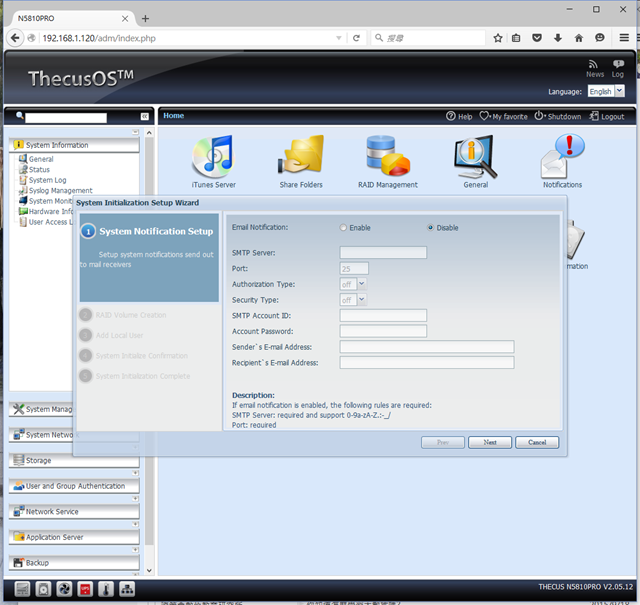
Task: Click the temperature thermometer icon in bottom bar
Action: coord(106,589)
